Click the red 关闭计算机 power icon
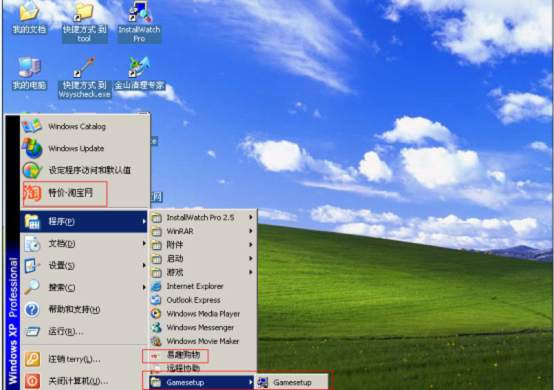554x390 pixels. [32, 381]
